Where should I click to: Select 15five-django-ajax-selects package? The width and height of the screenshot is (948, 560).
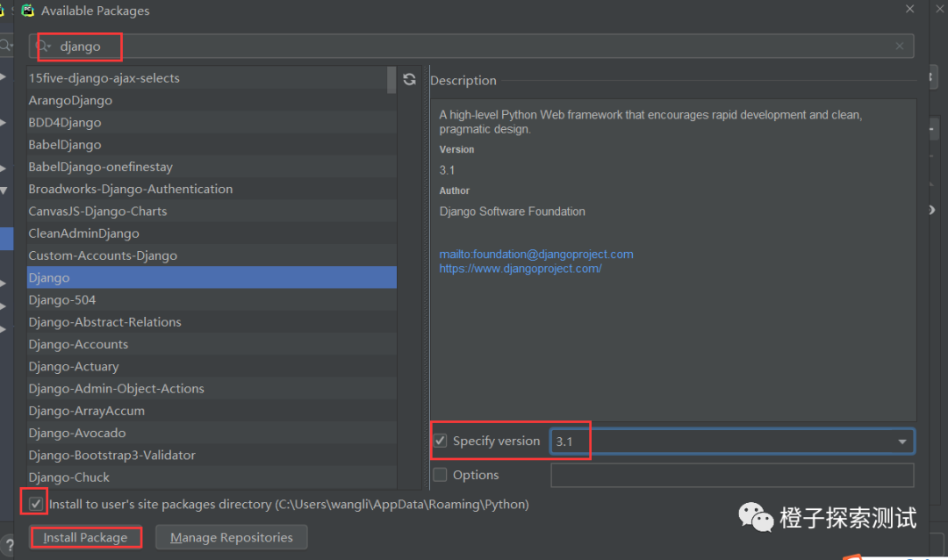pyautogui.click(x=212, y=78)
